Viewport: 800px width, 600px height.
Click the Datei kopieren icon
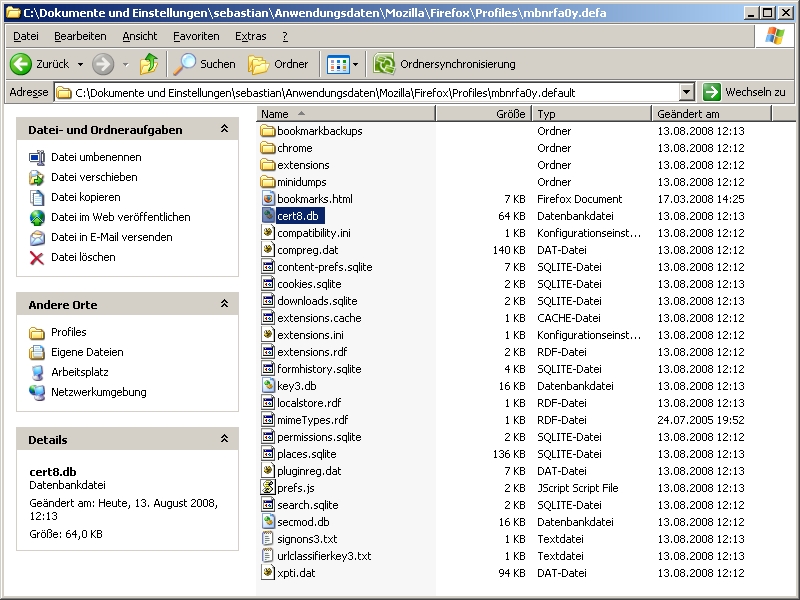point(37,197)
